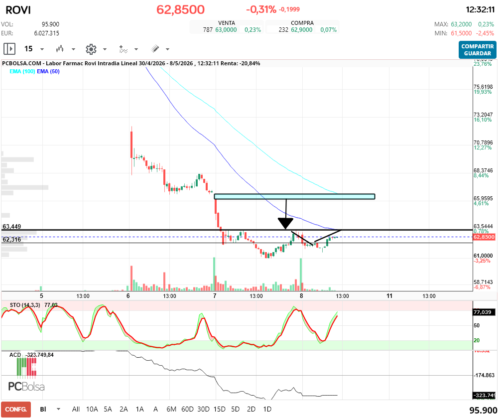
Task: Select the 5D time range
Action: pyautogui.click(x=235, y=409)
